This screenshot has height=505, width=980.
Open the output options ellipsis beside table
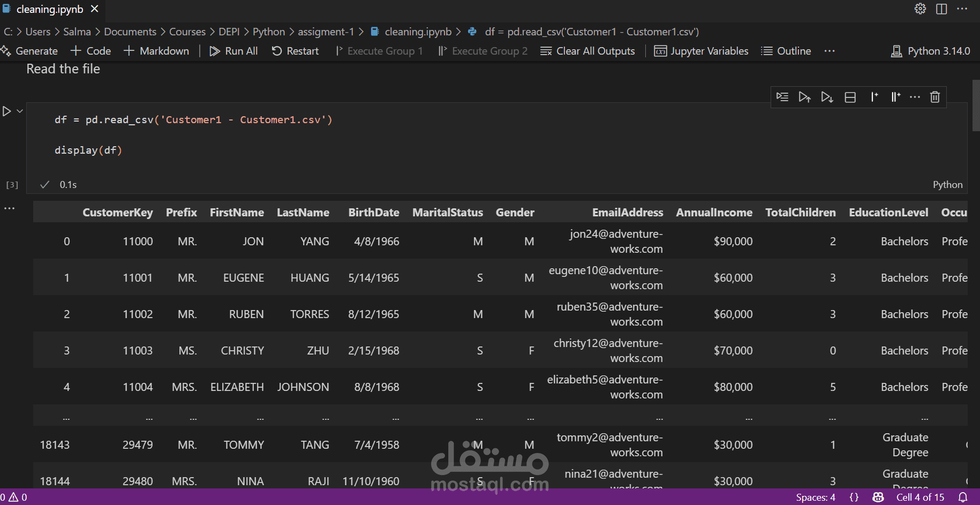tap(10, 208)
